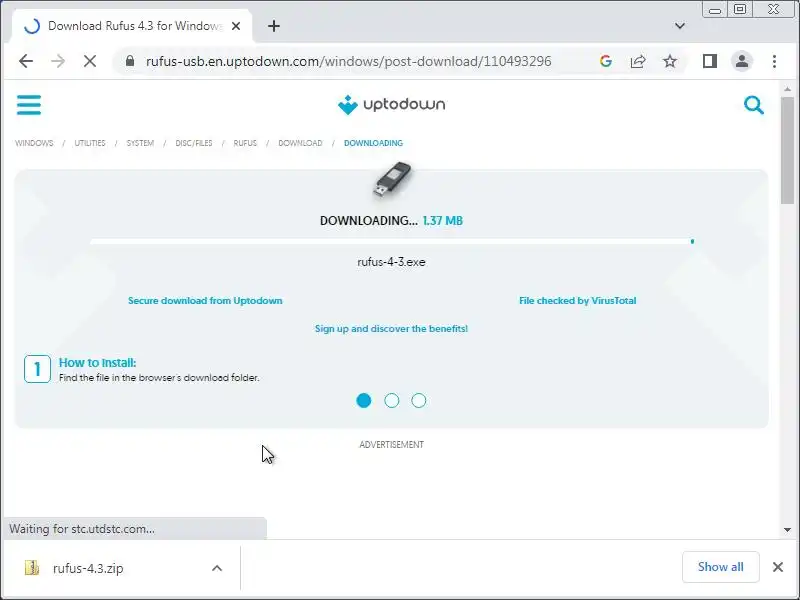Screen dimensions: 800x600
Task: Open a new tab with plus button
Action: pos(274,26)
